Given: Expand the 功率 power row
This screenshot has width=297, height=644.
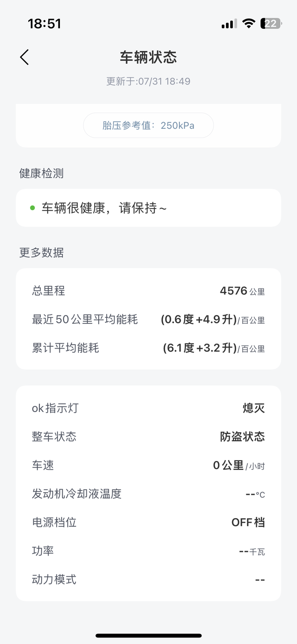Looking at the screenshot, I should tap(148, 551).
